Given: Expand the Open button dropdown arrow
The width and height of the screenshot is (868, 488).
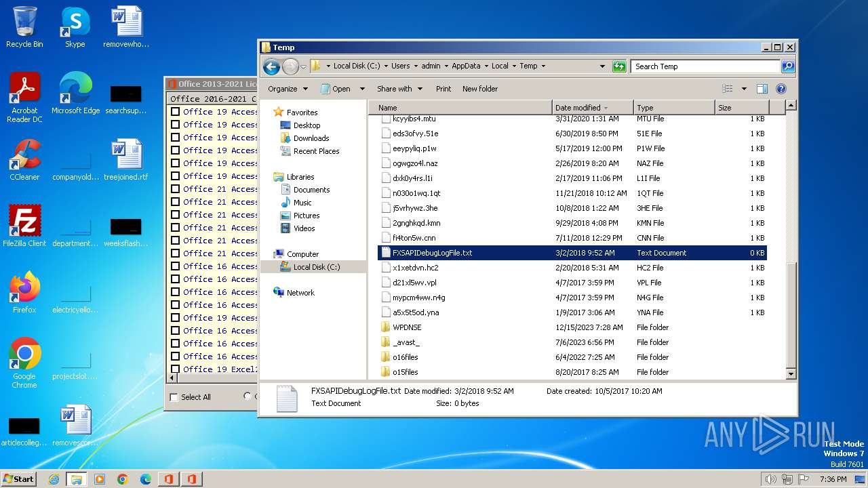Looking at the screenshot, I should tap(362, 89).
